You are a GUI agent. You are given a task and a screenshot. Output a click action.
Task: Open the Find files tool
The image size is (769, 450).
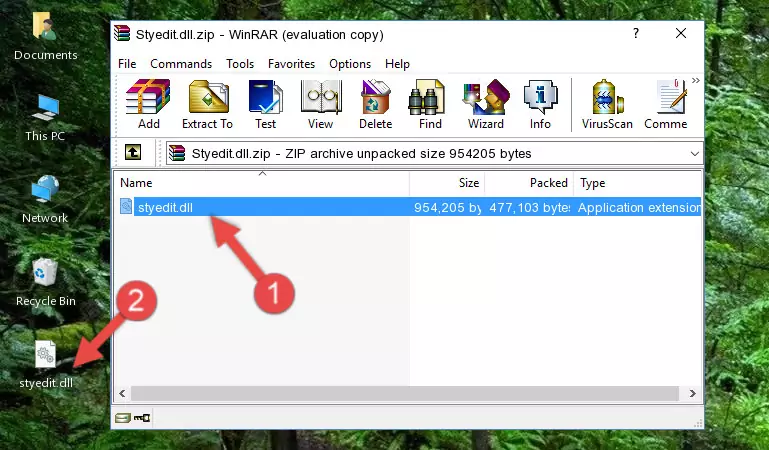point(430,104)
